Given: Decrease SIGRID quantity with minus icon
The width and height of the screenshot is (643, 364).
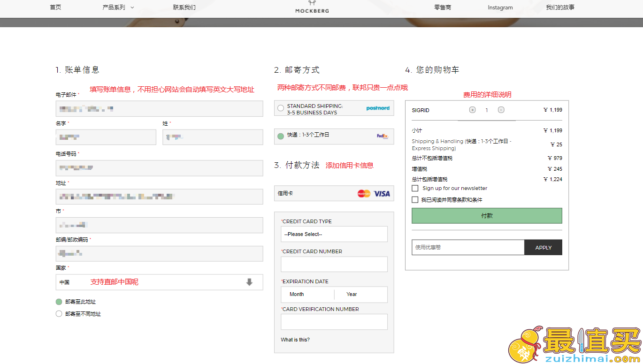Looking at the screenshot, I should click(501, 110).
